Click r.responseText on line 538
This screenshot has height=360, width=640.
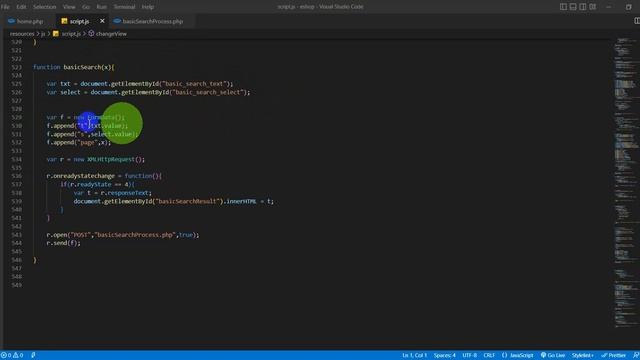(x=124, y=193)
